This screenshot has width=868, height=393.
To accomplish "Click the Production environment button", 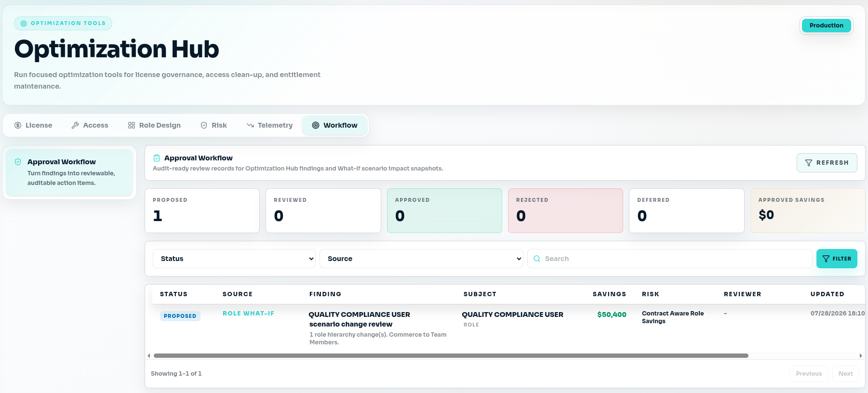I will (x=826, y=26).
